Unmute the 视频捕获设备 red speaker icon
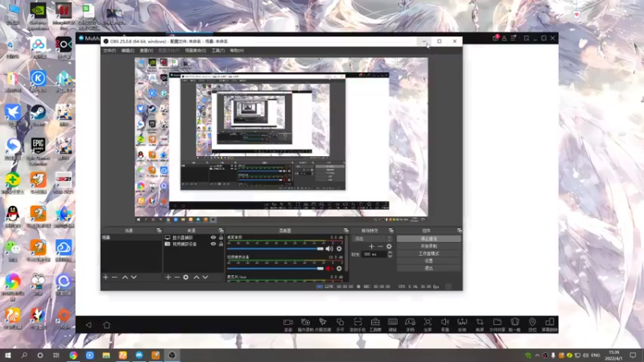644x362 pixels. click(329, 269)
